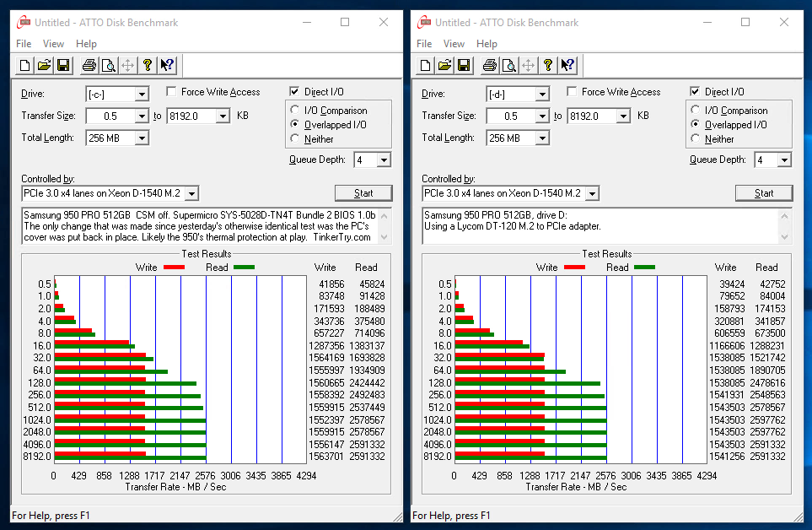Viewport: 812px width, 530px height.
Task: Open Help menu in left window
Action: click(x=86, y=44)
